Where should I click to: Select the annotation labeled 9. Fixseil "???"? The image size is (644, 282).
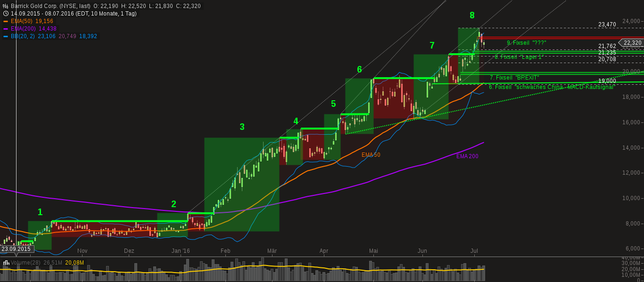[528, 43]
